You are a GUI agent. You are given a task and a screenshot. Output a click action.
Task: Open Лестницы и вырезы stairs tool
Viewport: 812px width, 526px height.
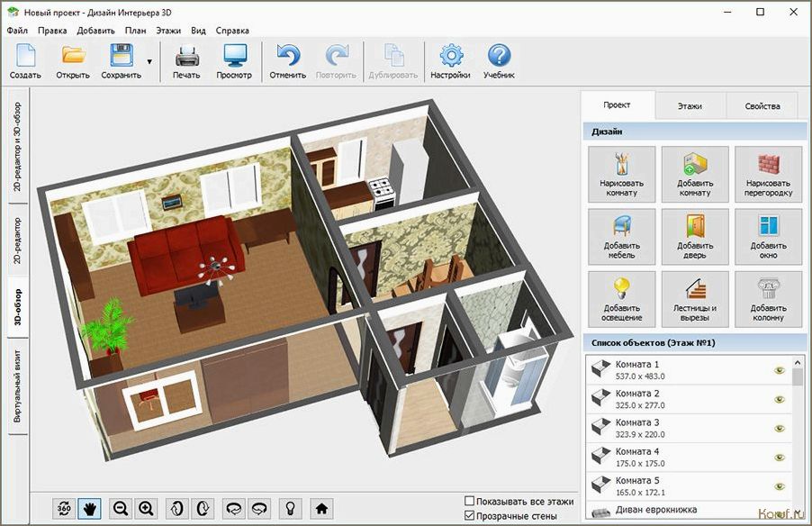pyautogui.click(x=695, y=299)
